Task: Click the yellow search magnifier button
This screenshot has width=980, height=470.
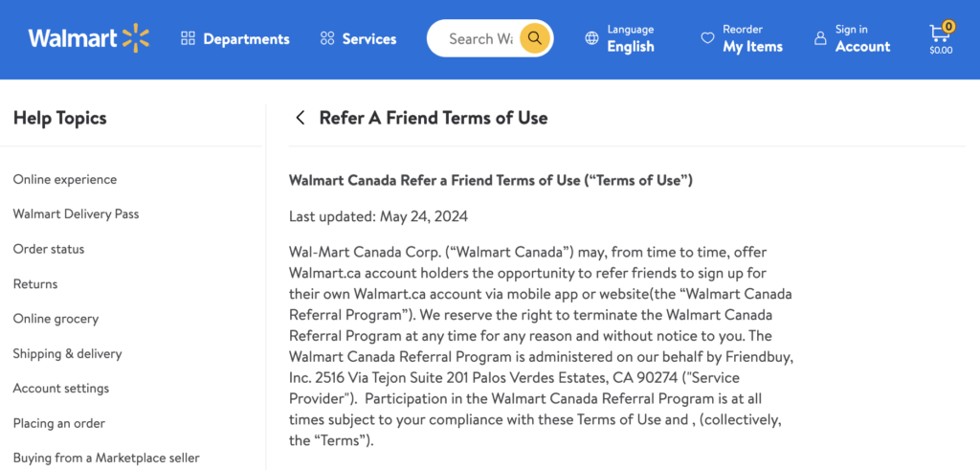Action: [x=535, y=38]
